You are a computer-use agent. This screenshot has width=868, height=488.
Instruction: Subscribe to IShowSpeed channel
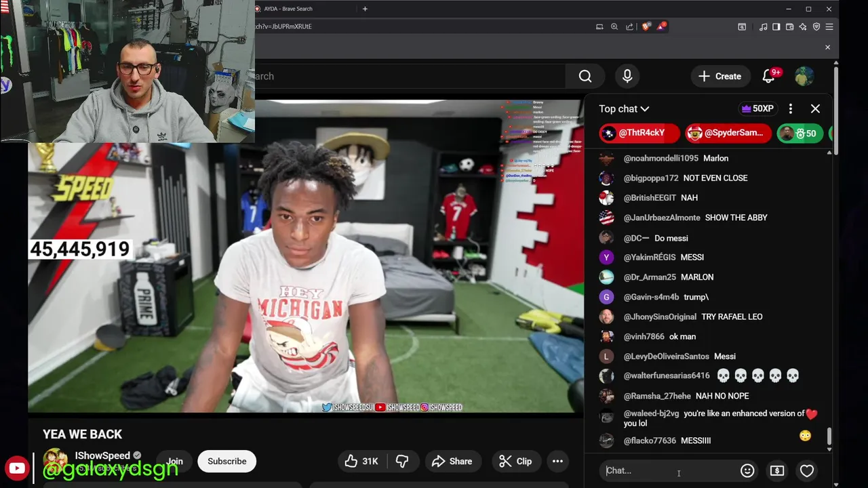(x=227, y=462)
